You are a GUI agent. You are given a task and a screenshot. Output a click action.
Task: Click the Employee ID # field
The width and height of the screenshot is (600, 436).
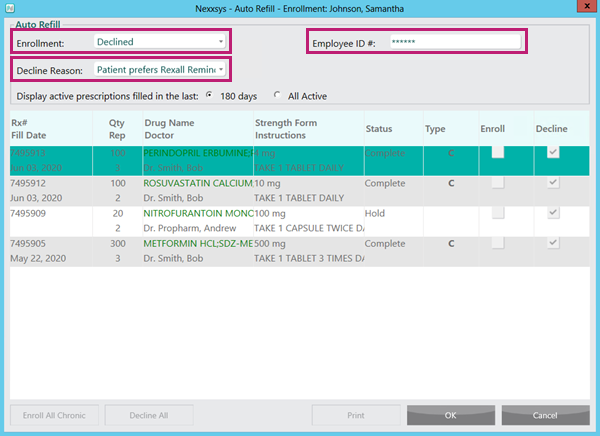click(455, 42)
